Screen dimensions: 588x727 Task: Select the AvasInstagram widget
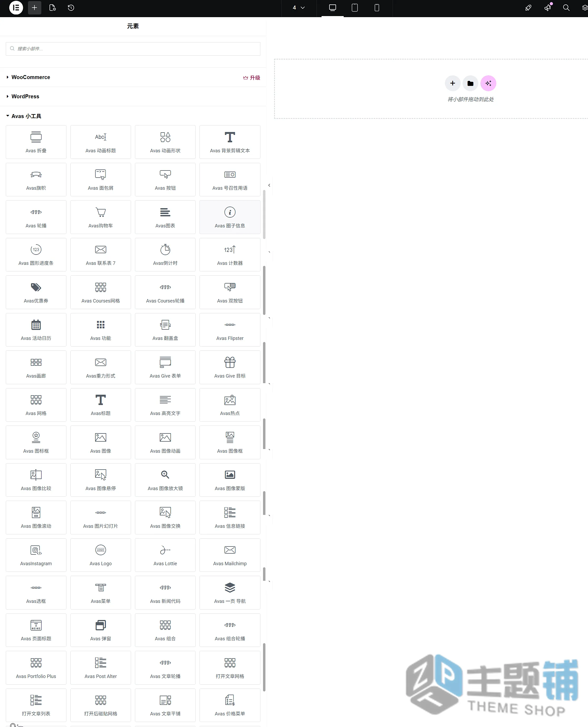36,555
